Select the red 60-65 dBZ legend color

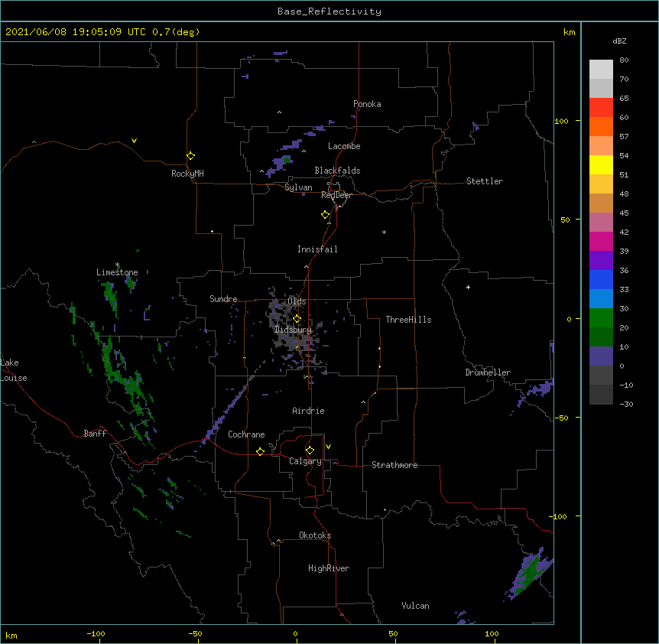click(601, 108)
